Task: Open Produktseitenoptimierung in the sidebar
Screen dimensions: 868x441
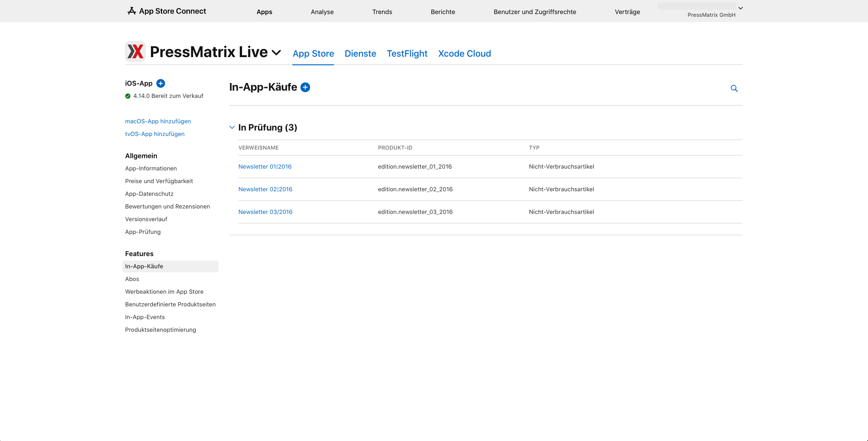Action: coord(160,330)
